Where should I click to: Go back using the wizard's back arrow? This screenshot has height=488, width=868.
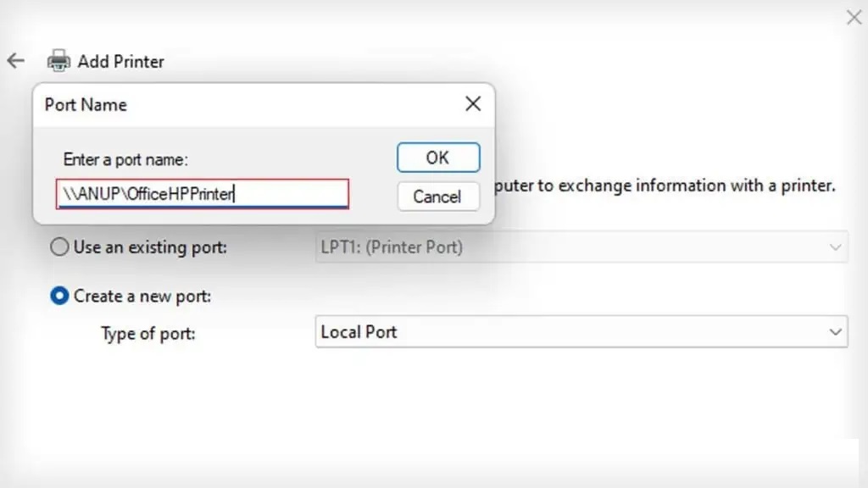tap(15, 60)
